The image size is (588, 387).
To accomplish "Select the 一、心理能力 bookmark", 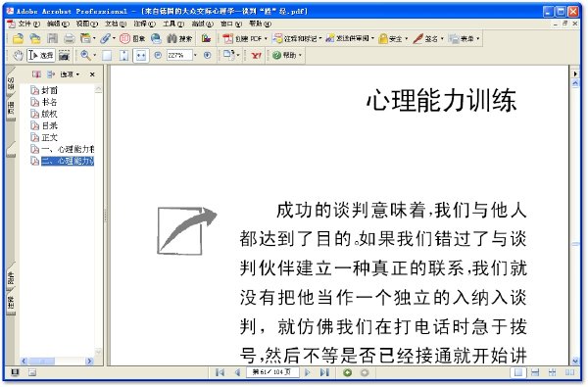I will (63, 149).
